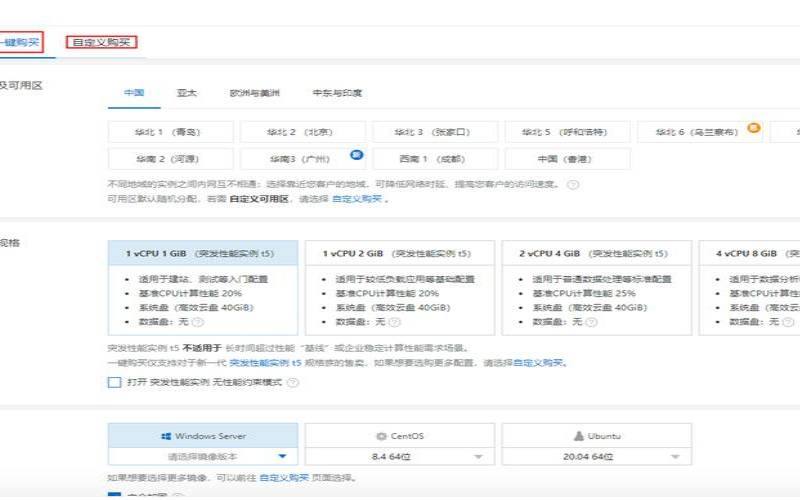Open 自定义购买 link in image hint
The image size is (800, 500).
click(x=284, y=478)
